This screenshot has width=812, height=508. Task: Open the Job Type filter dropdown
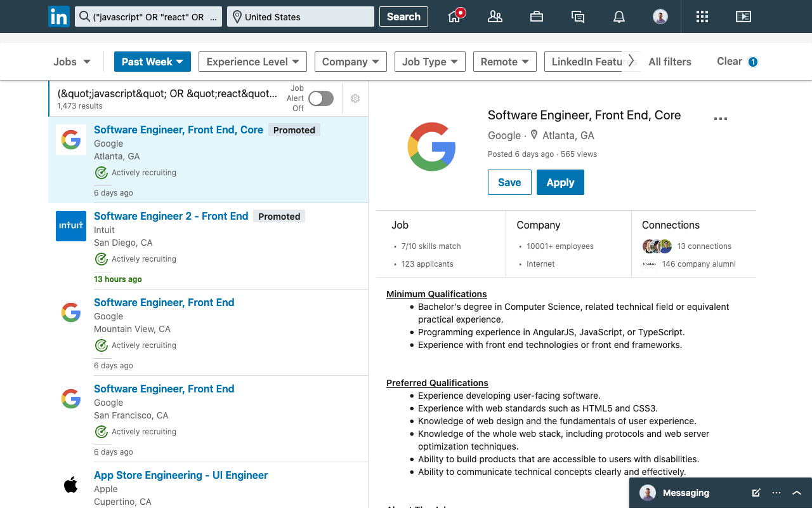coord(429,62)
